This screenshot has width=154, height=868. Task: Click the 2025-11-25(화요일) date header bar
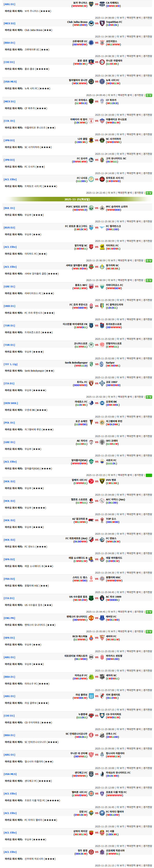point(77,199)
